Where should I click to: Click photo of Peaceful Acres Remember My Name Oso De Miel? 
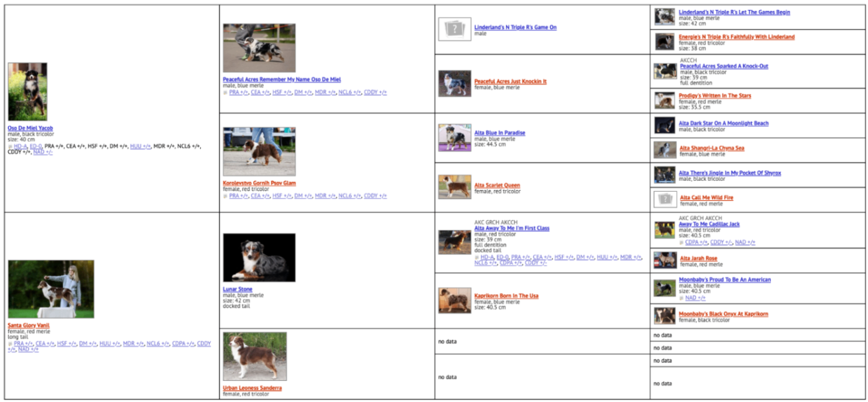click(259, 48)
